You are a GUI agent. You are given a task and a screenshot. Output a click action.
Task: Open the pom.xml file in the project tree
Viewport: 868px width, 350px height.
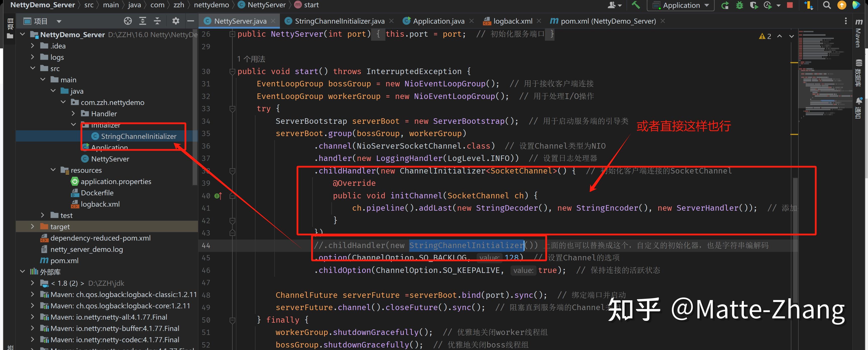click(64, 260)
